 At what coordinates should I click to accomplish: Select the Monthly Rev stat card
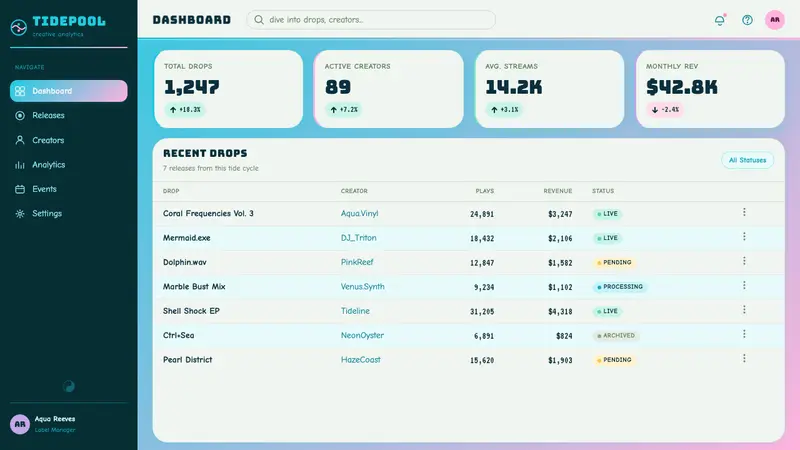click(710, 89)
